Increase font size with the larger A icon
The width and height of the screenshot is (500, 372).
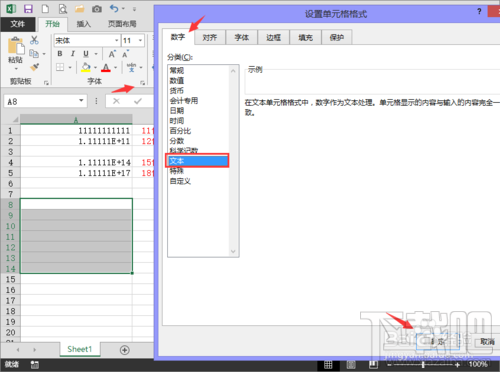tap(112, 54)
